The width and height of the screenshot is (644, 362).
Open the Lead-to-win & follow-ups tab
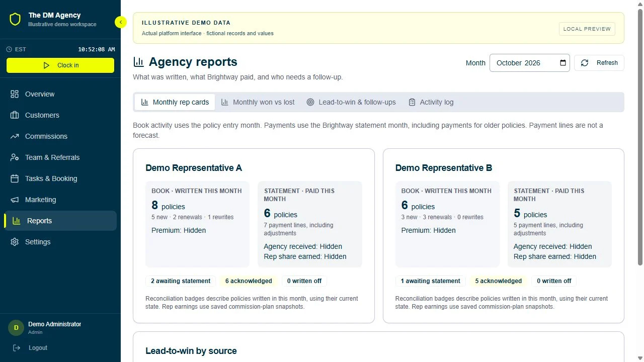(x=351, y=102)
